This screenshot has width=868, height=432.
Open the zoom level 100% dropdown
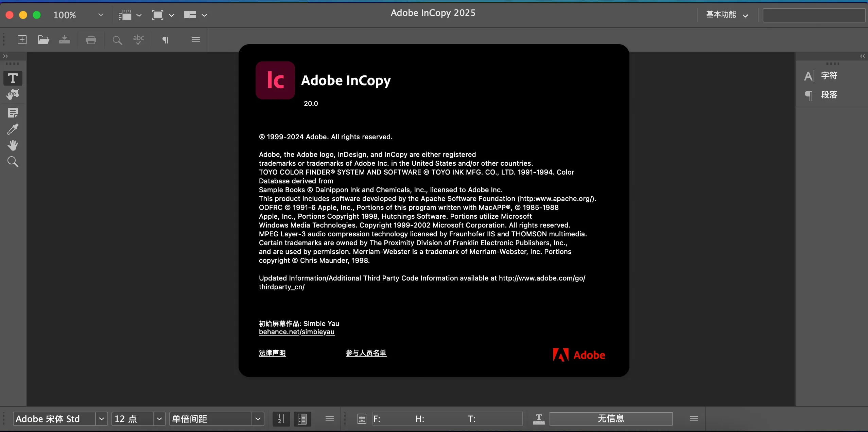pos(101,15)
